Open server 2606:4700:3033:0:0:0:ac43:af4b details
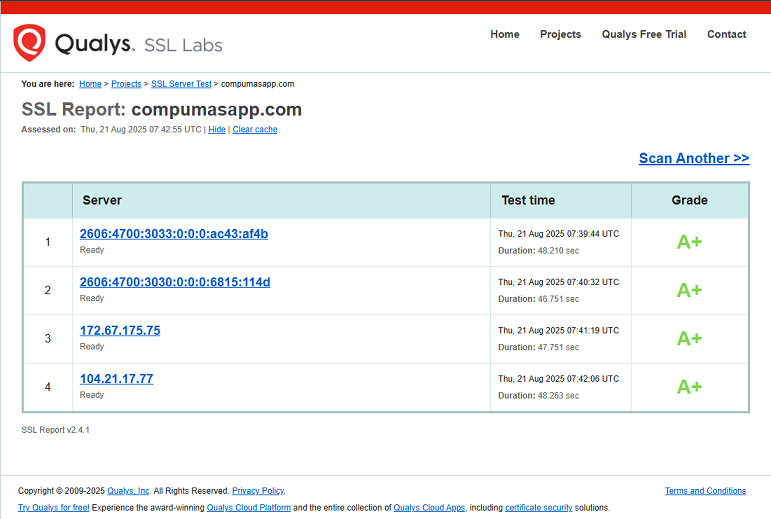The height and width of the screenshot is (519, 771). (174, 234)
